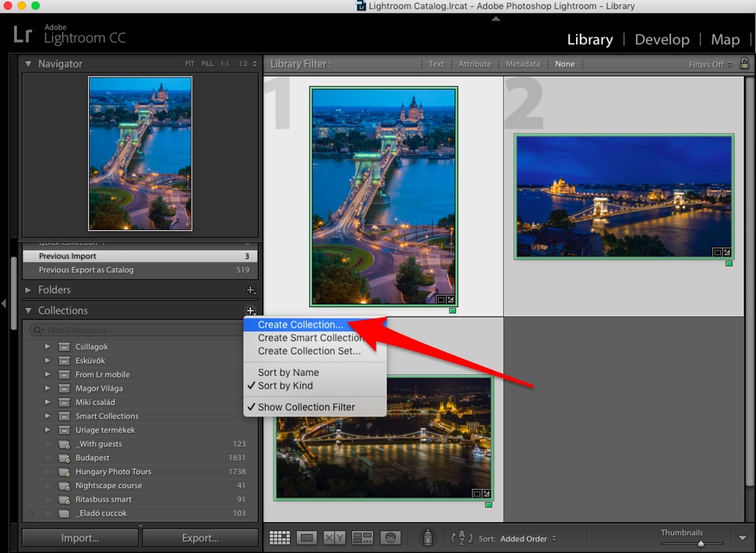
Task: Click the plus icon on Collections panel header
Action: pyautogui.click(x=251, y=310)
